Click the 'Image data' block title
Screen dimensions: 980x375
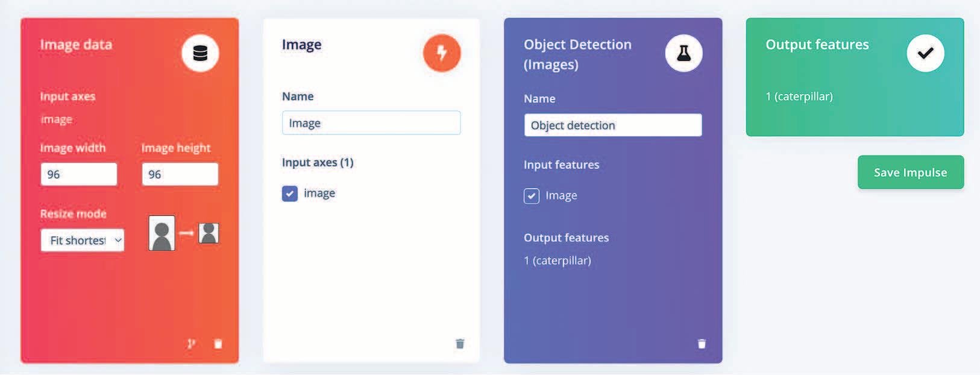(x=76, y=45)
